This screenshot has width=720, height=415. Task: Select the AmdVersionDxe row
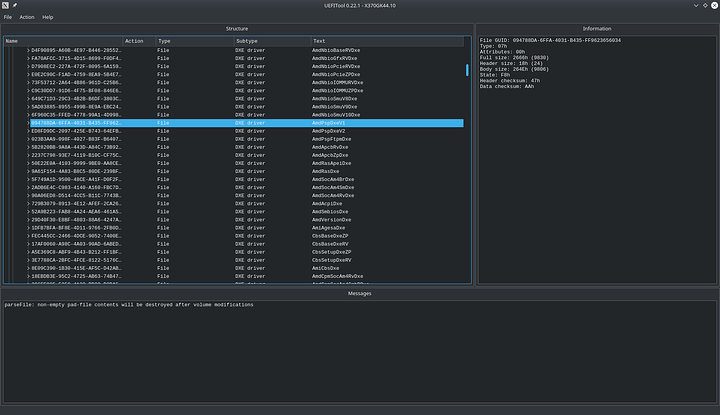click(x=247, y=220)
